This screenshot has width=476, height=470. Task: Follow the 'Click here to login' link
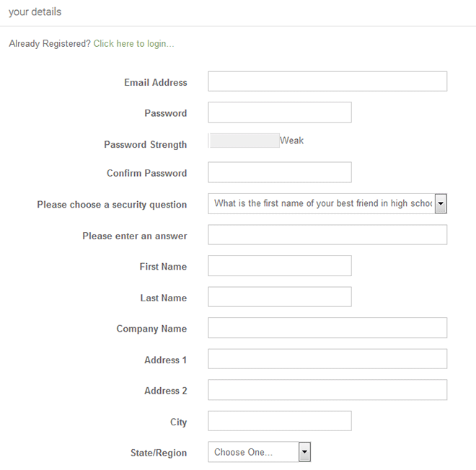pyautogui.click(x=133, y=44)
